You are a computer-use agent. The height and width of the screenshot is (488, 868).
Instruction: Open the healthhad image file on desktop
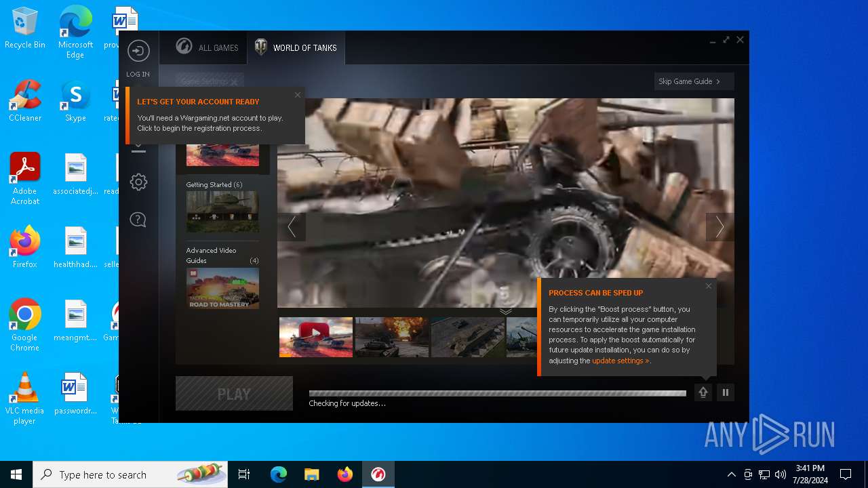click(x=75, y=247)
